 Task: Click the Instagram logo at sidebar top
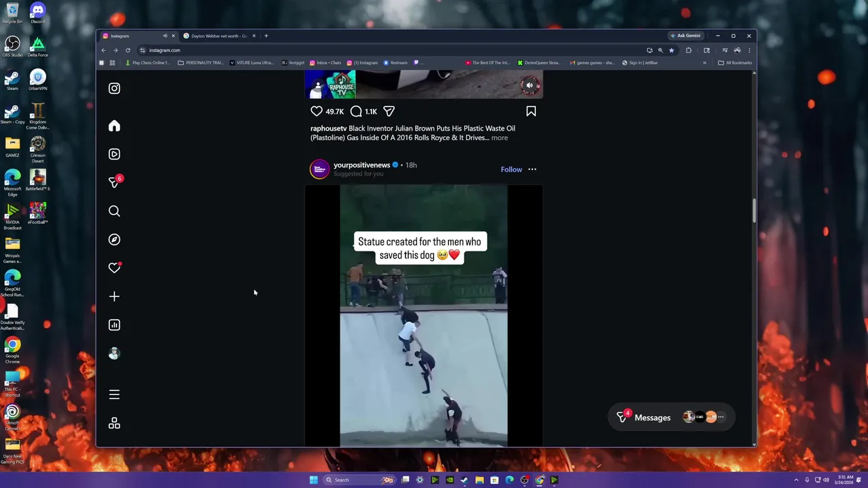[x=114, y=88]
